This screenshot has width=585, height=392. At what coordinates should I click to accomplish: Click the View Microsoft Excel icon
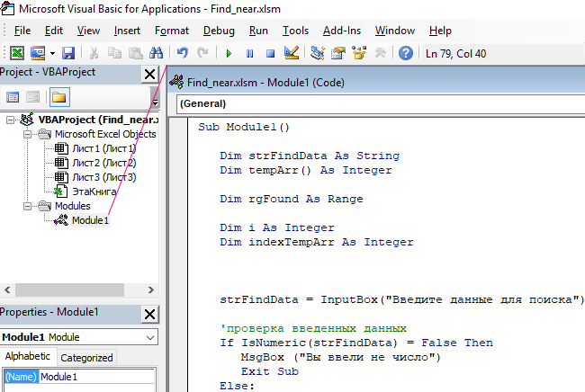pyautogui.click(x=16, y=53)
